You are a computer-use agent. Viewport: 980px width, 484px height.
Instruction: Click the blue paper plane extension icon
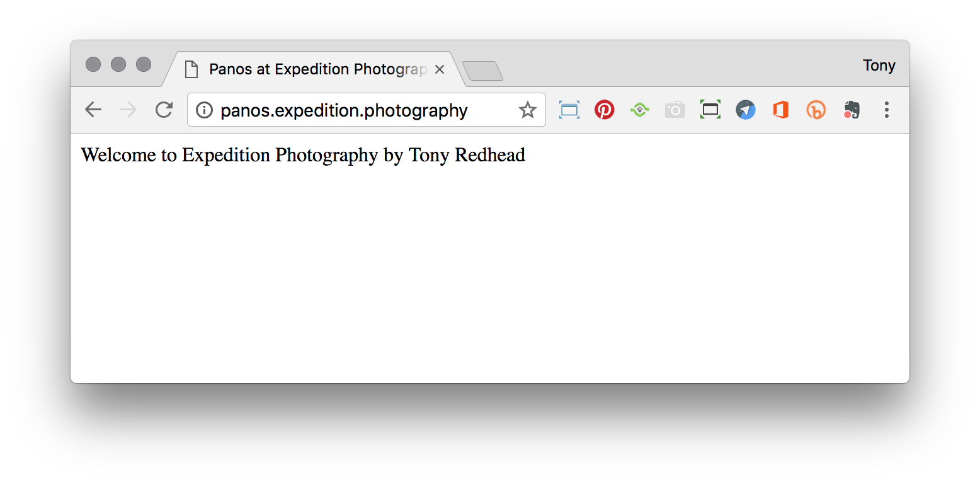[x=746, y=110]
